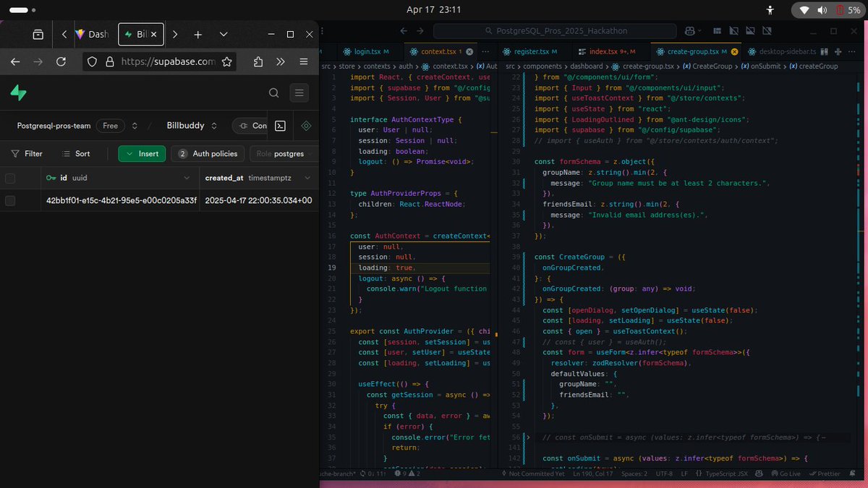Bookmark page with the star icon

pos(226,61)
